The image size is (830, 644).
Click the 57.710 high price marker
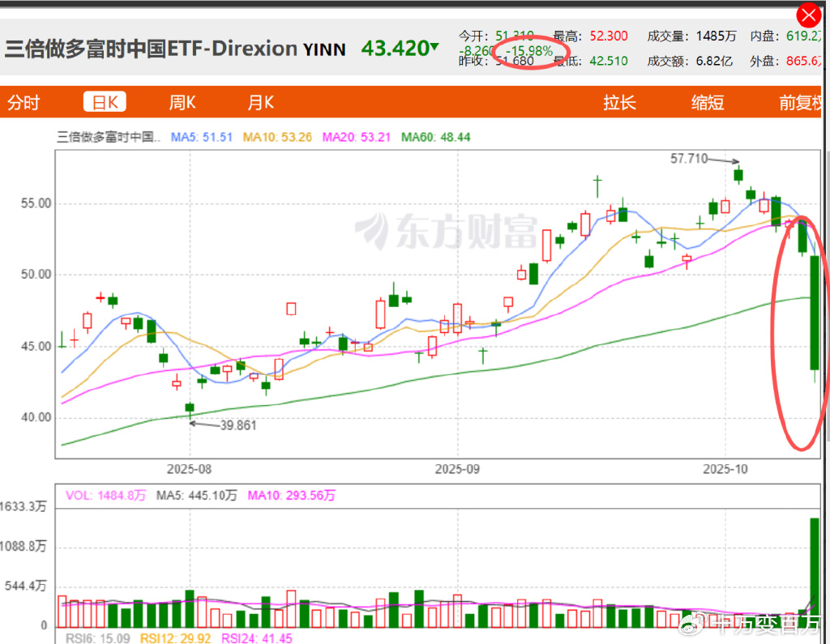[x=689, y=160]
